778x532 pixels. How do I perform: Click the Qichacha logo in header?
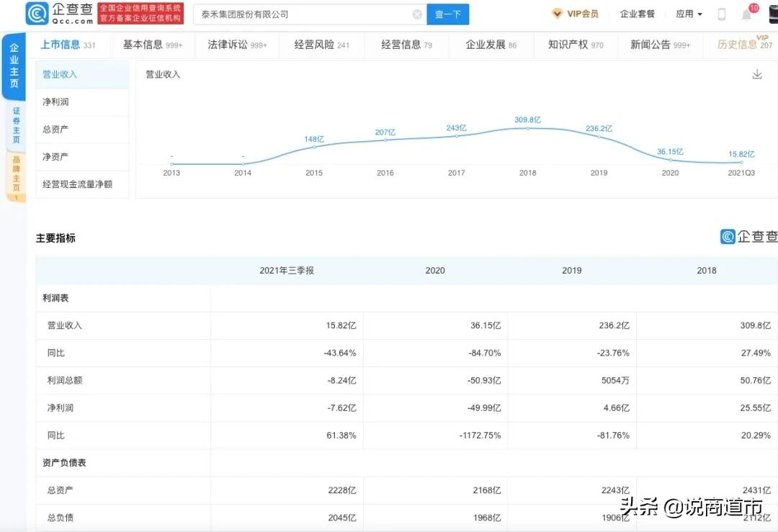point(60,14)
